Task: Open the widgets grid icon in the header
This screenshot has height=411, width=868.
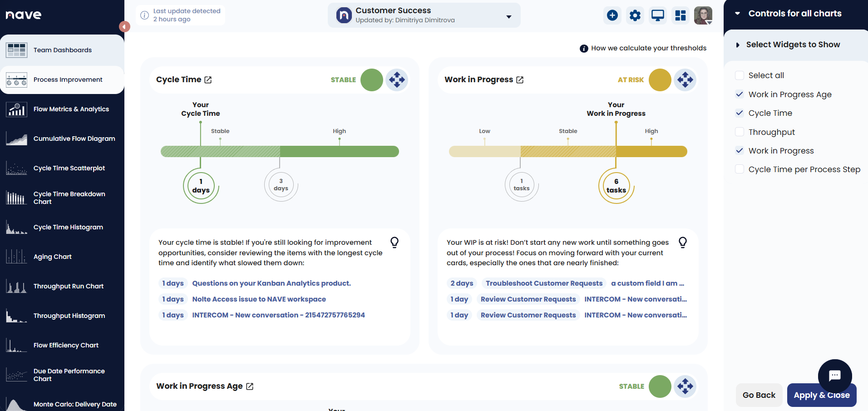Action: tap(680, 15)
